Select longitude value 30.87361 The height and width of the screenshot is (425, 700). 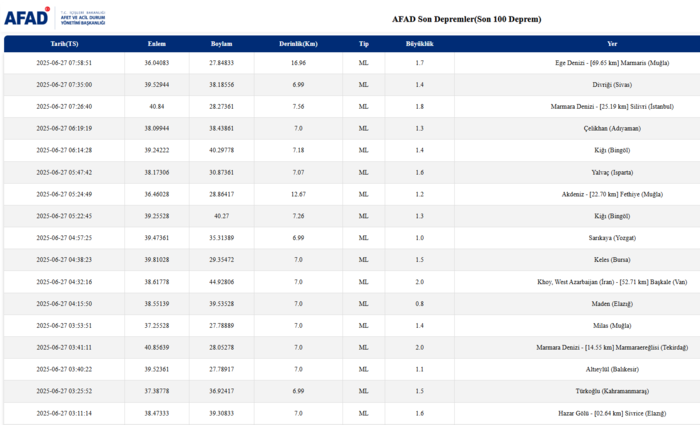tap(221, 172)
